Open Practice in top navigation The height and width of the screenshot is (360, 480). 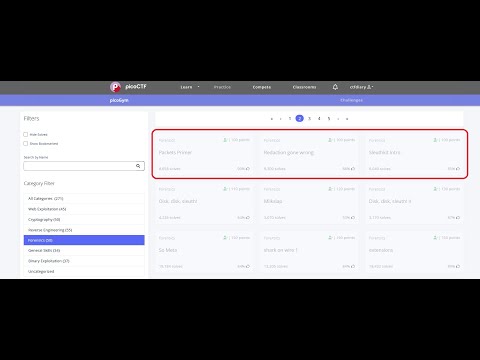coord(222,87)
